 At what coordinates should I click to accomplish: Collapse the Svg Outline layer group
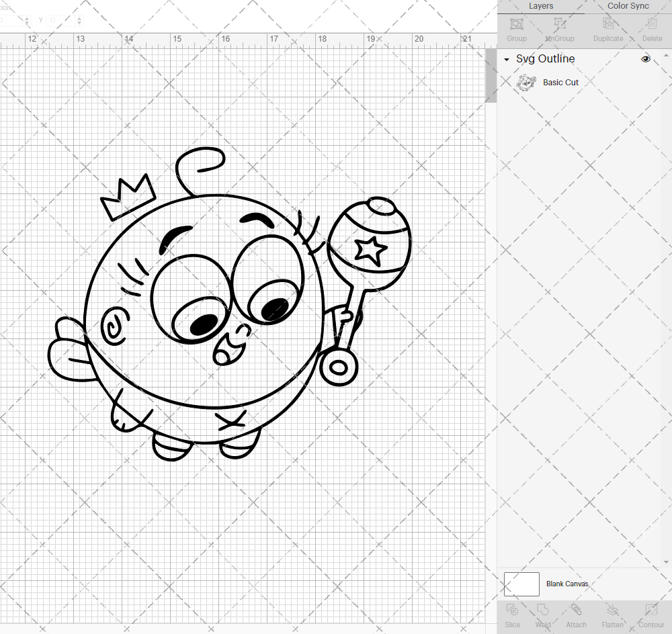pyautogui.click(x=507, y=60)
